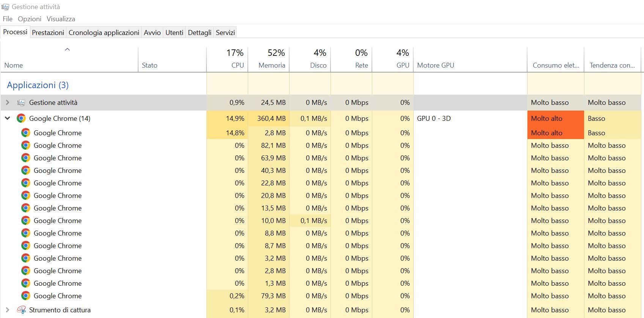Screen dimensions: 644x318
Task: Click the 3,2 MB value in Strumento di cattura row
Action: tap(275, 310)
